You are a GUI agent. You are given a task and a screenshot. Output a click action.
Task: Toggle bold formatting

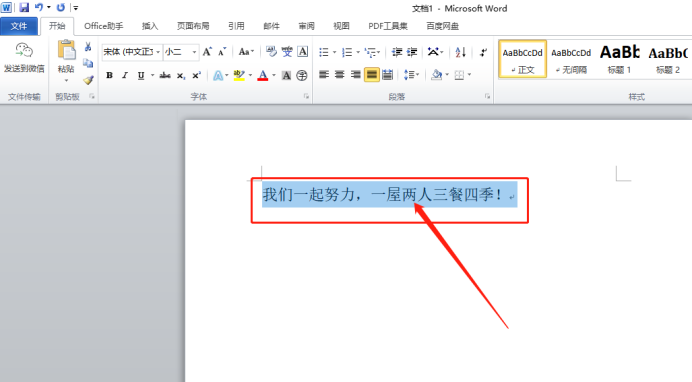point(109,75)
